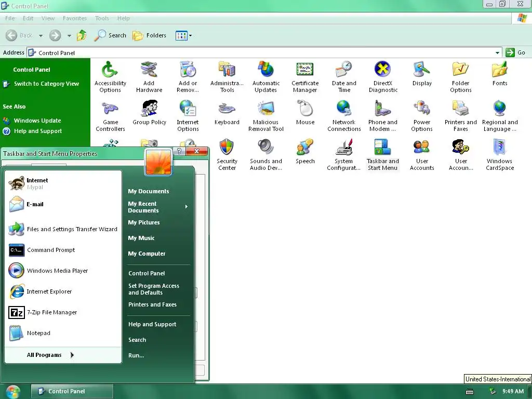This screenshot has height=399, width=532.
Task: Open User Accounts icon with key
Action: (x=461, y=155)
